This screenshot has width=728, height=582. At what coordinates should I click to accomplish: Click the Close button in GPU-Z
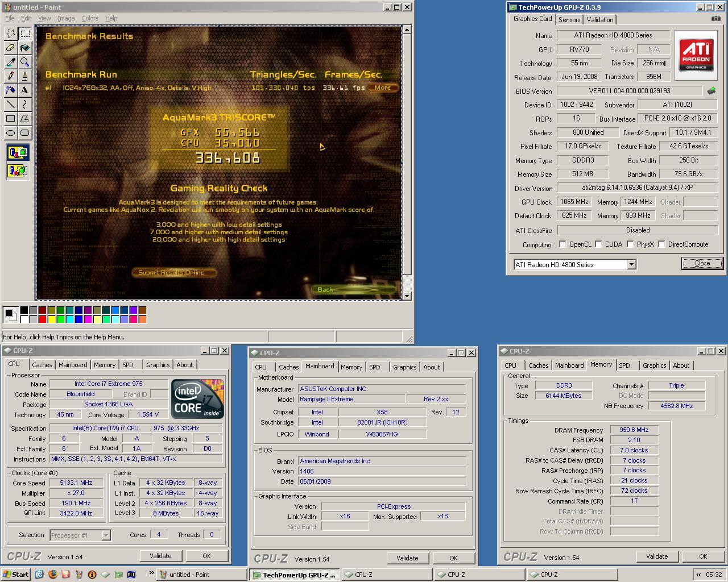pyautogui.click(x=702, y=263)
